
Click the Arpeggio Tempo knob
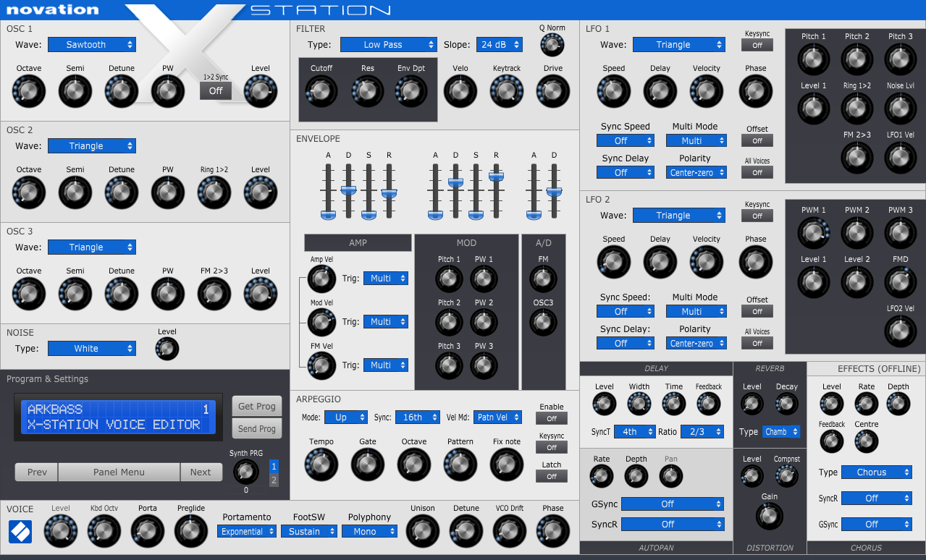click(321, 464)
